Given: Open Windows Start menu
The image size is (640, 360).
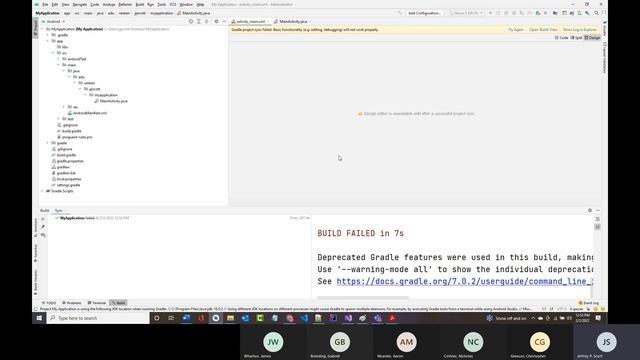Looking at the screenshot, I should pos(39,318).
